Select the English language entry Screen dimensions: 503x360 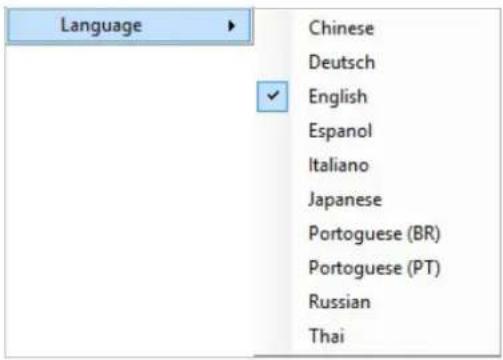click(338, 97)
